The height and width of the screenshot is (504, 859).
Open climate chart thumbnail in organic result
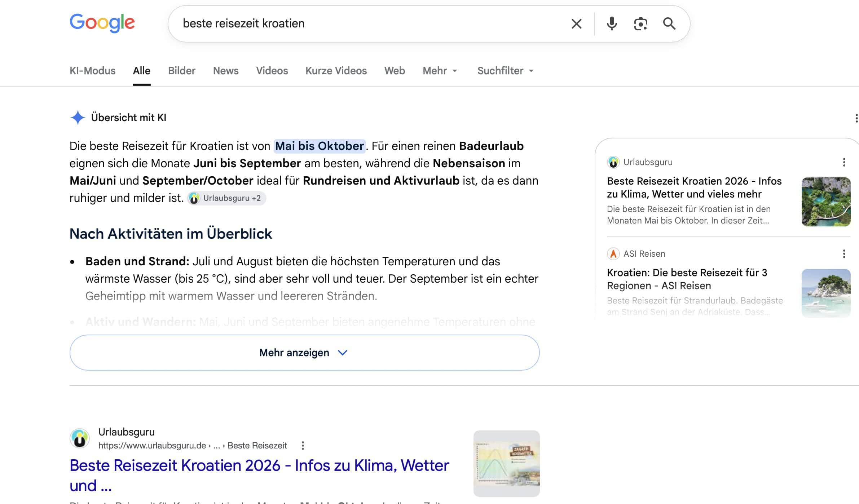pos(506,463)
